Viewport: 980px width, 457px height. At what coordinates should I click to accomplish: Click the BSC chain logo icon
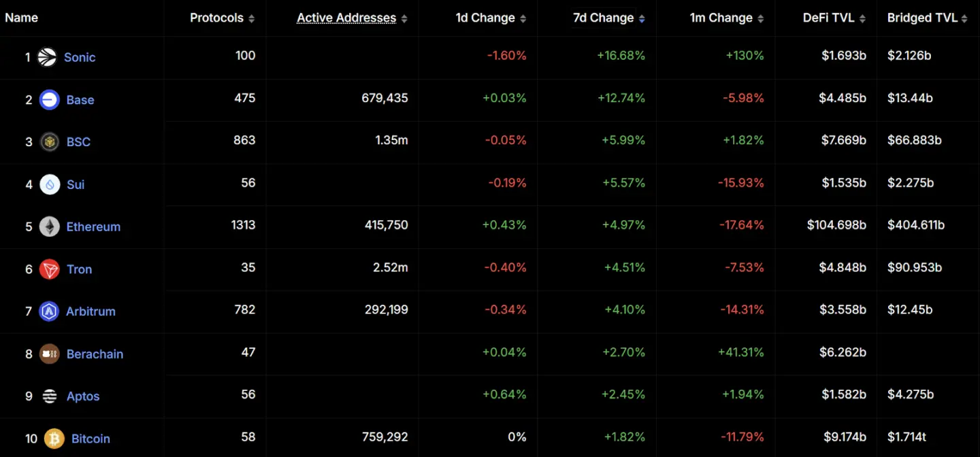point(49,142)
